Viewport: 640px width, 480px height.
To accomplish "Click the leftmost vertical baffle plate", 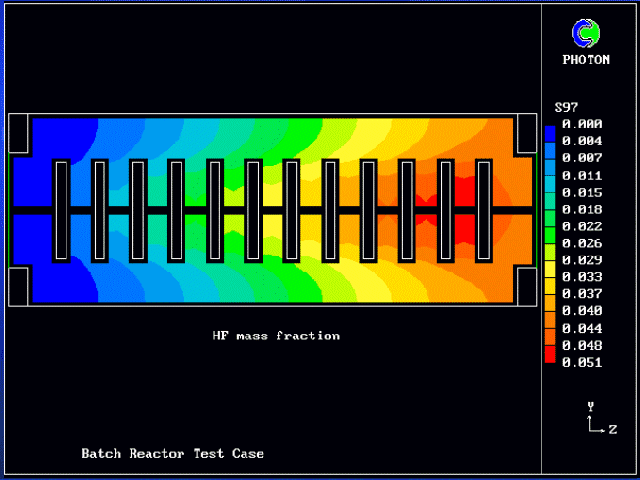I will (61, 210).
